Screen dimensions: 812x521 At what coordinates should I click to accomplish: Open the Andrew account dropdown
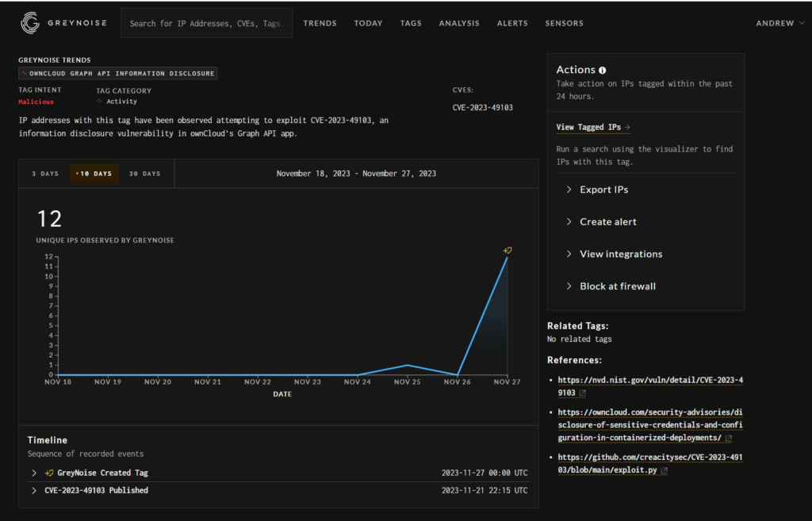pyautogui.click(x=779, y=24)
